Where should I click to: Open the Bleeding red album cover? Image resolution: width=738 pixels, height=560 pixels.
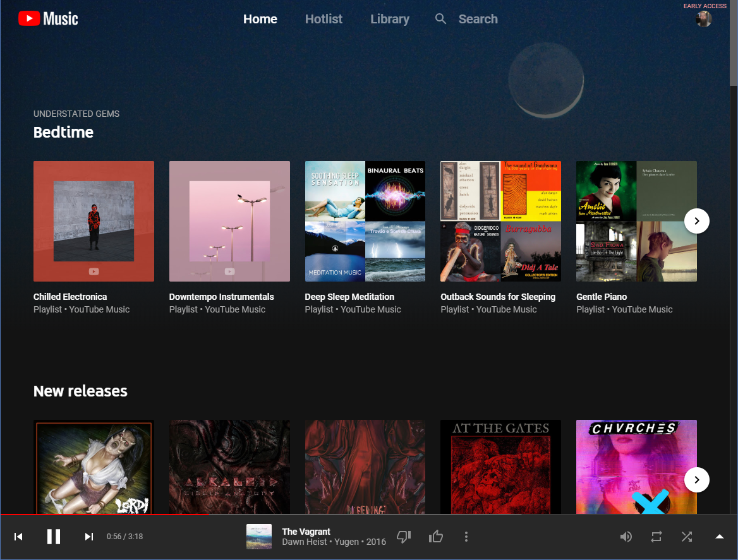[x=365, y=467]
